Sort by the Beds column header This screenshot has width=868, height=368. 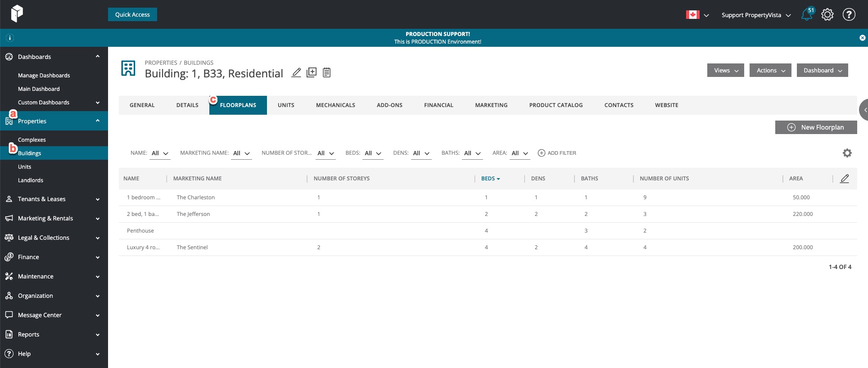pyautogui.click(x=490, y=179)
